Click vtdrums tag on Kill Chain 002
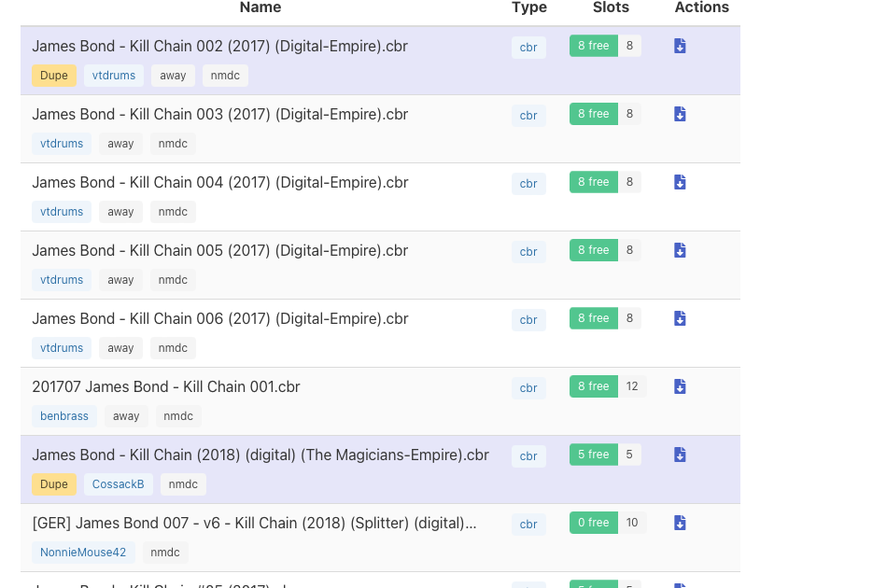The height and width of the screenshot is (588, 887). (114, 76)
